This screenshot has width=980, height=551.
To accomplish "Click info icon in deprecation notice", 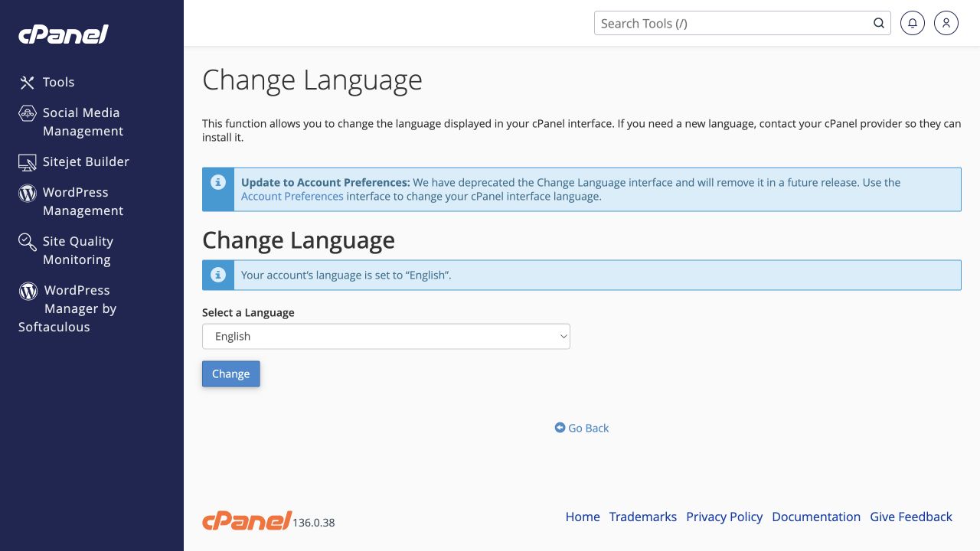I will point(218,182).
